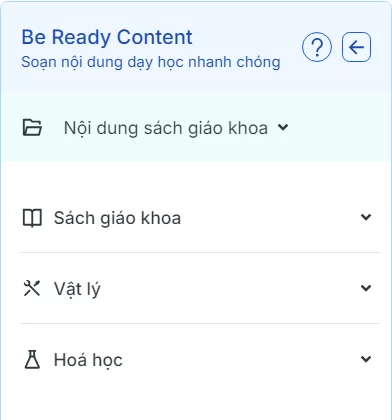Click the open folder icon
This screenshot has height=420, width=392.
point(32,128)
